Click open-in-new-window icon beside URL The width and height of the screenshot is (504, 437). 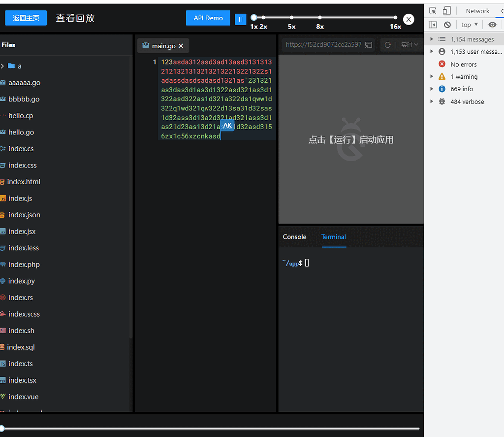click(368, 45)
